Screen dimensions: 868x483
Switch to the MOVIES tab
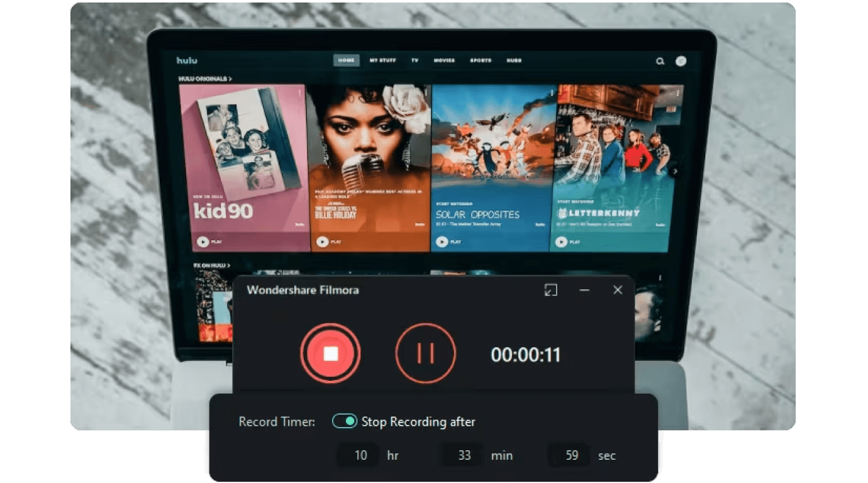tap(444, 60)
